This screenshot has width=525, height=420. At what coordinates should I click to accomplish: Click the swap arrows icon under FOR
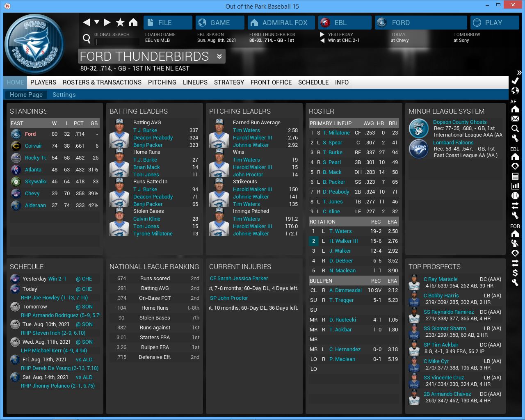[x=515, y=262]
